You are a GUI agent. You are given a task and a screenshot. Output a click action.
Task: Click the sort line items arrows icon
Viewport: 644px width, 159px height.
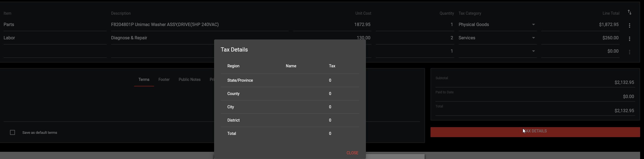coord(630,12)
